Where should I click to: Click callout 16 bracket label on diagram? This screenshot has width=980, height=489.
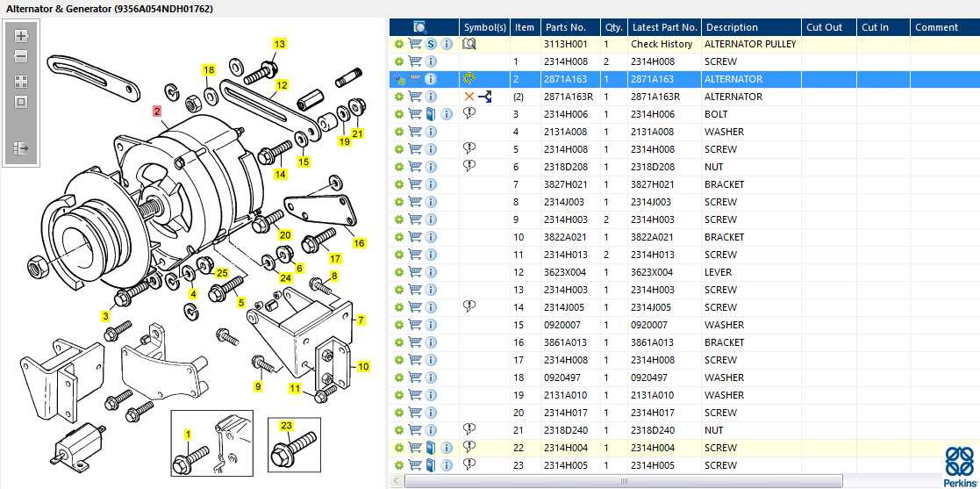[x=359, y=243]
